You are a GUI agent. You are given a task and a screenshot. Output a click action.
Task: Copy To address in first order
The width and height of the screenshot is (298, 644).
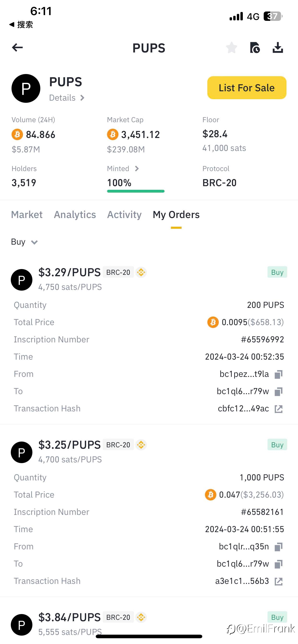279,391
